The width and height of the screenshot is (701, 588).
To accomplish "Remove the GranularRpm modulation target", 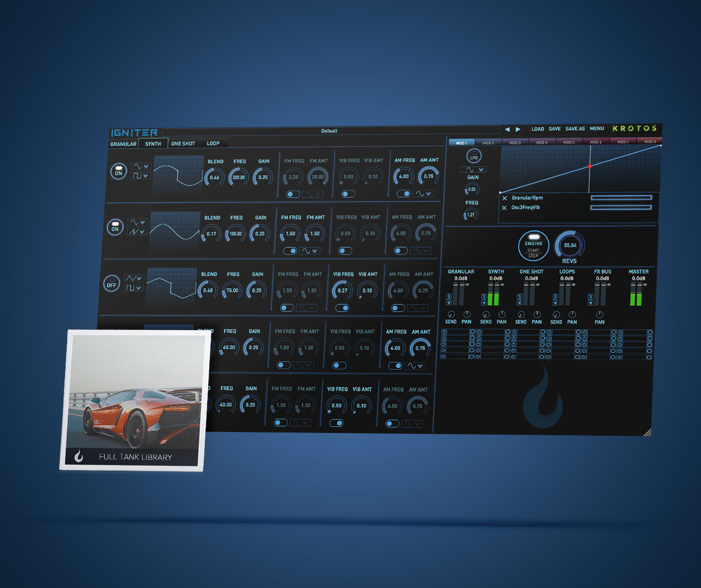I will tap(505, 198).
